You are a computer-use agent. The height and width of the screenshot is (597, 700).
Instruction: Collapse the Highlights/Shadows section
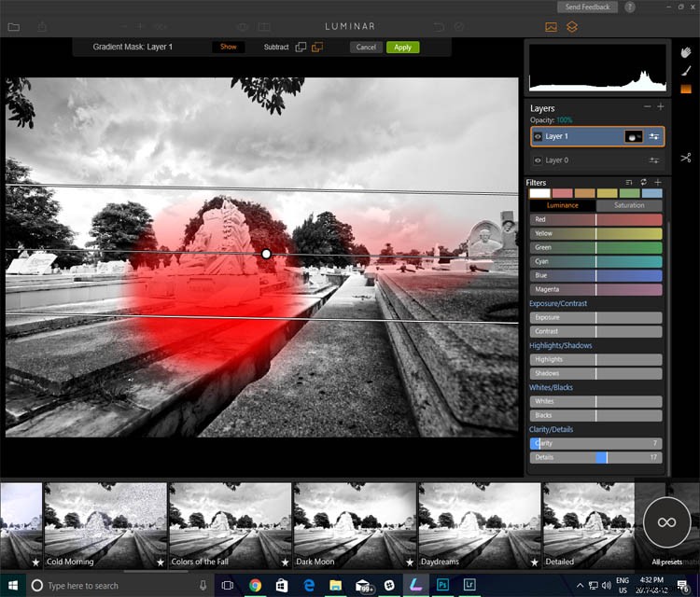[x=561, y=345]
